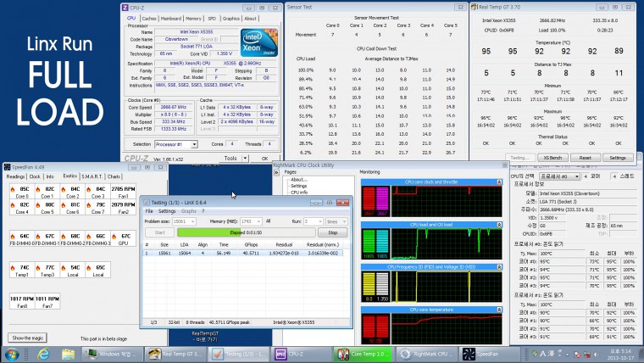The height and width of the screenshot is (363, 644).
Task: Click SpeedFan 'Show the magic' button
Action: 27,338
